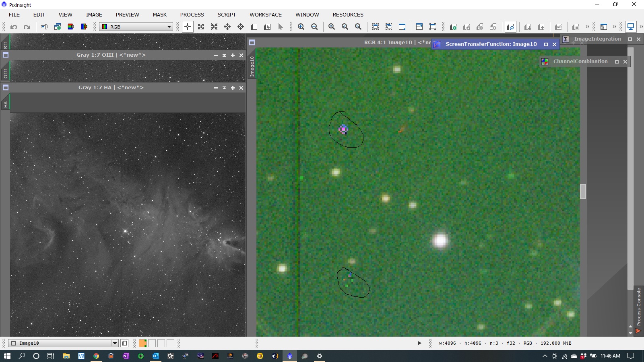Expand the toolbar overflow chevron at far right
This screenshot has width=644, height=362.
point(641,27)
